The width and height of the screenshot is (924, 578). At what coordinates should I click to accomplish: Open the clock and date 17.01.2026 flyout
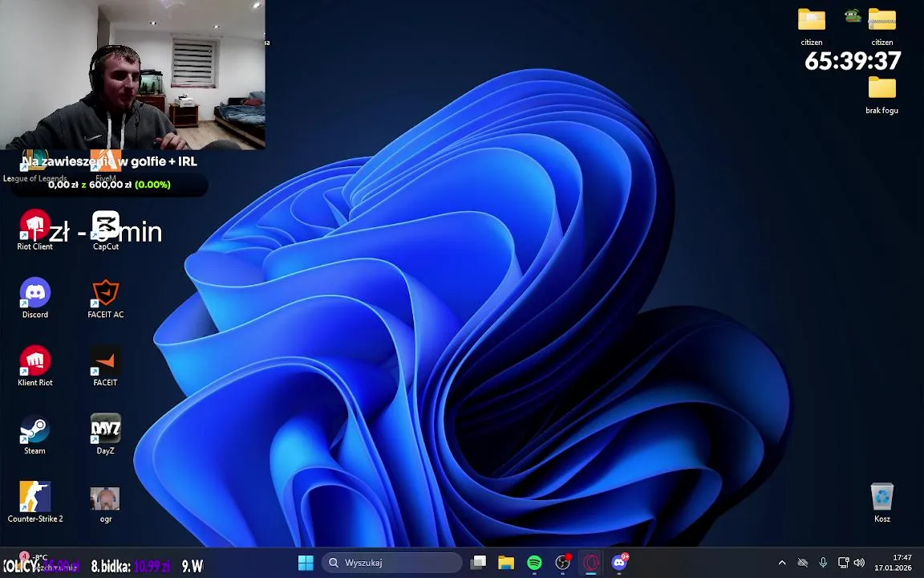[x=893, y=563]
